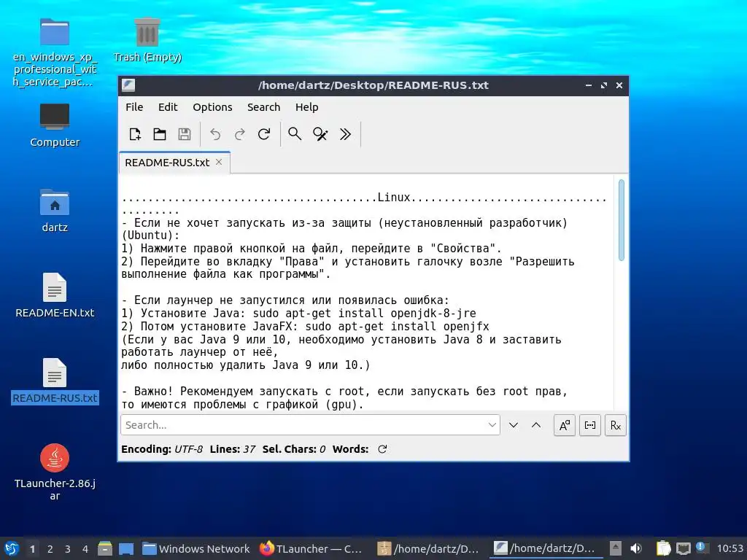Switch to FeatherPad /home/dartz/D... taskbar entry
Image resolution: width=747 pixels, height=560 pixels.
pyautogui.click(x=544, y=548)
